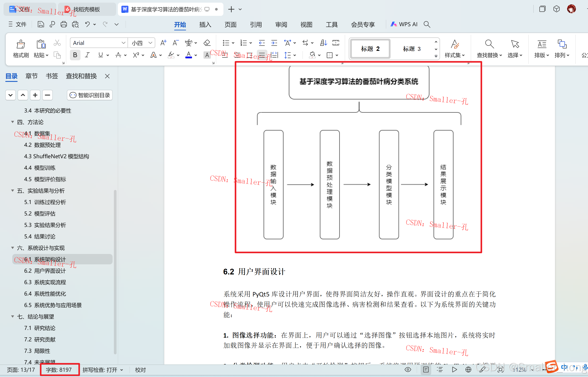
Task: Toggle Italic formatting button
Action: (x=87, y=55)
